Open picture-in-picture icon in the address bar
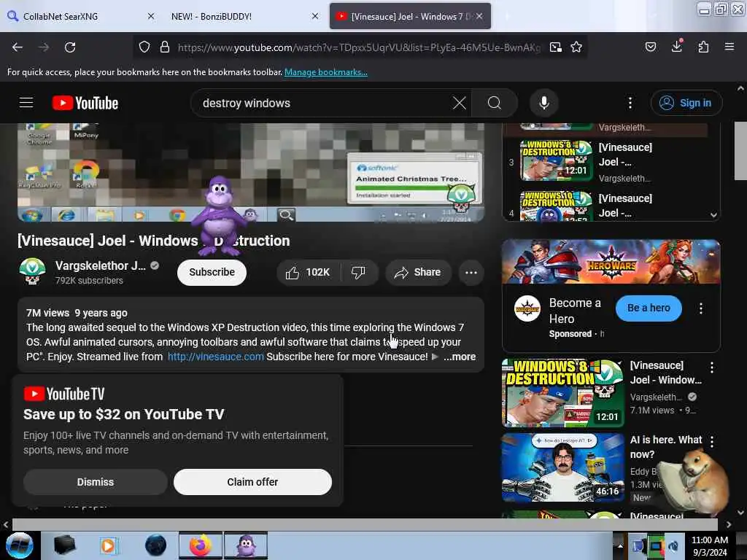Viewport: 747px width, 560px height. coord(555,47)
